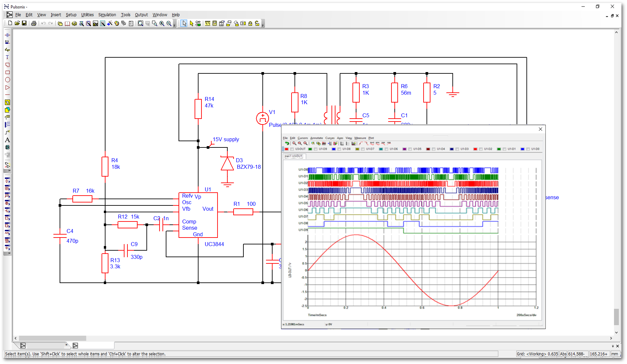Click the Save icon in the toolbar
Image resolution: width=627 pixels, height=364 pixels.
pos(24,23)
